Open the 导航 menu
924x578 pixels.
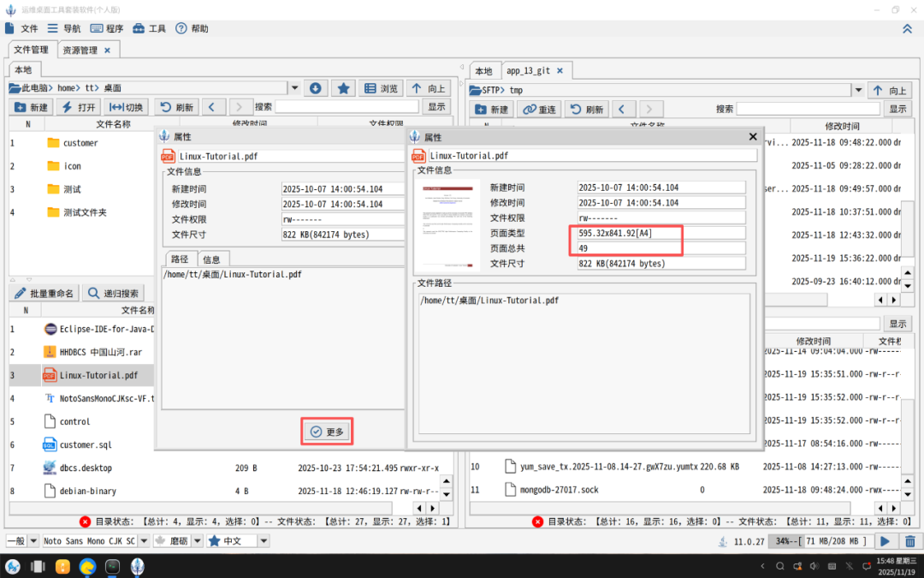(64, 28)
